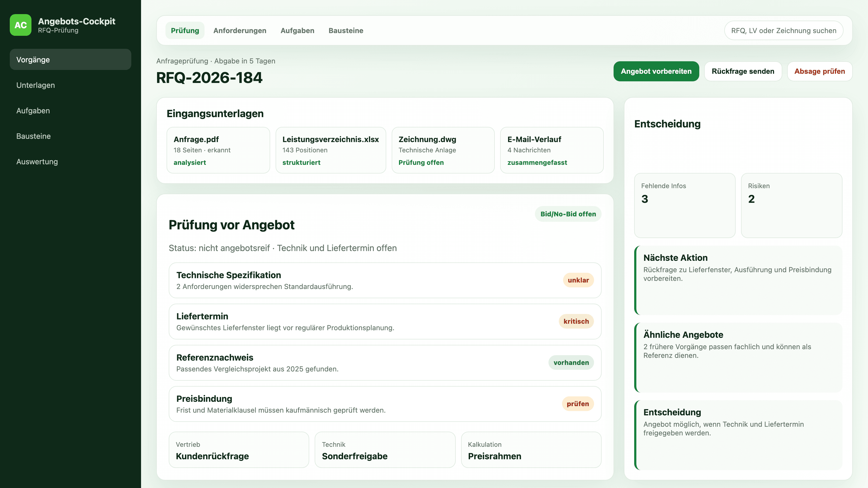Open the Preisbindung check row
Screen dimensions: 868x488
click(385, 404)
